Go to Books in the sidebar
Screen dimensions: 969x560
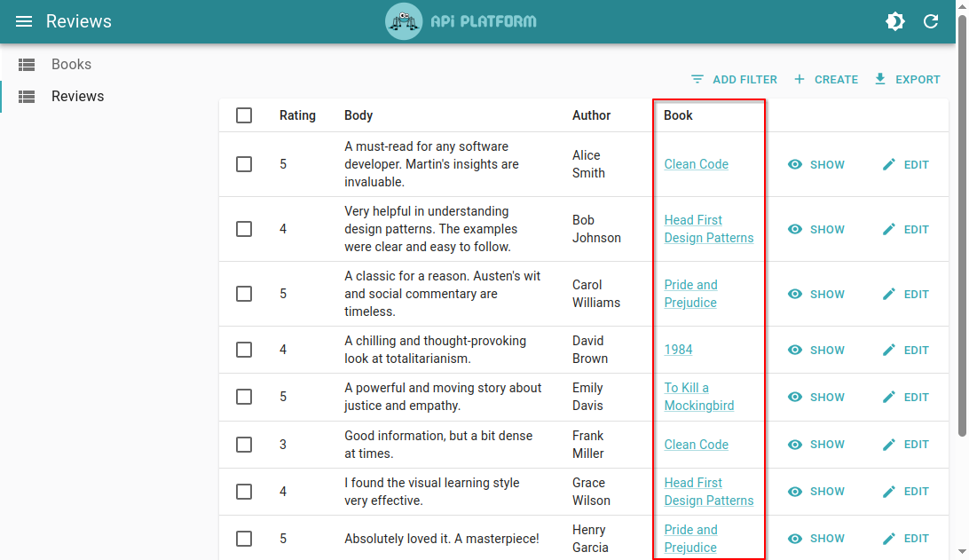click(71, 64)
